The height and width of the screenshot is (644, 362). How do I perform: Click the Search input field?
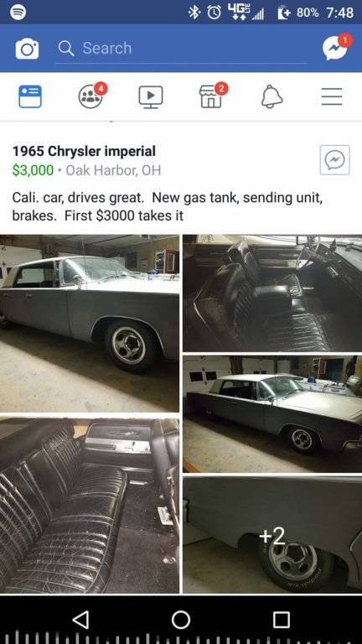tap(181, 49)
